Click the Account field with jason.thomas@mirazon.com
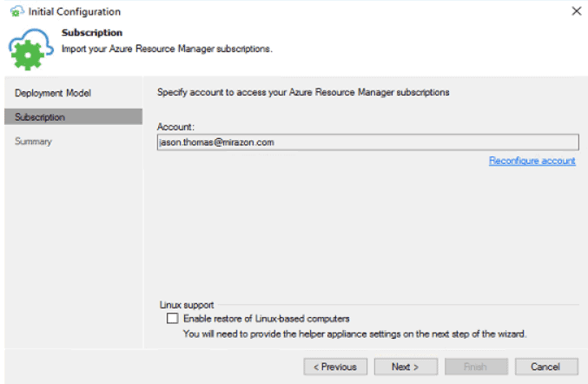This screenshot has height=384, width=588. pos(368,142)
